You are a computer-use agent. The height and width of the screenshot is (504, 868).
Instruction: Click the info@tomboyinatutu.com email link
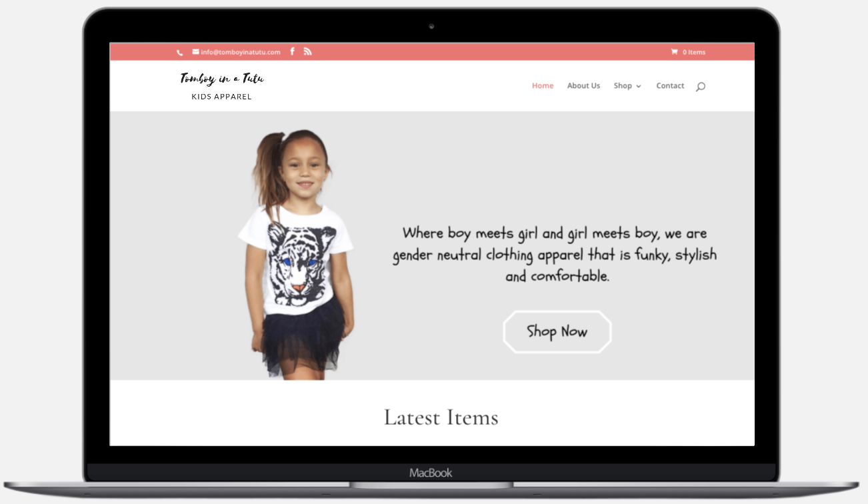point(241,52)
